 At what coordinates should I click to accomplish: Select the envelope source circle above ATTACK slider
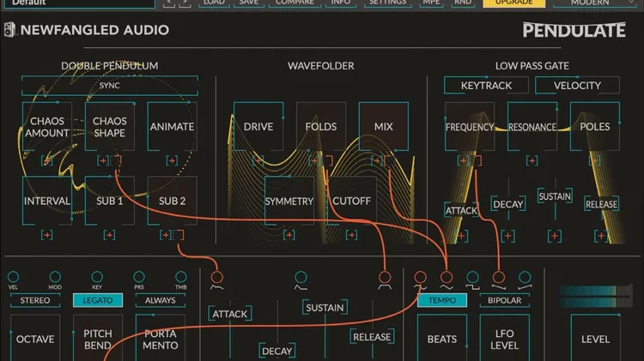217,277
